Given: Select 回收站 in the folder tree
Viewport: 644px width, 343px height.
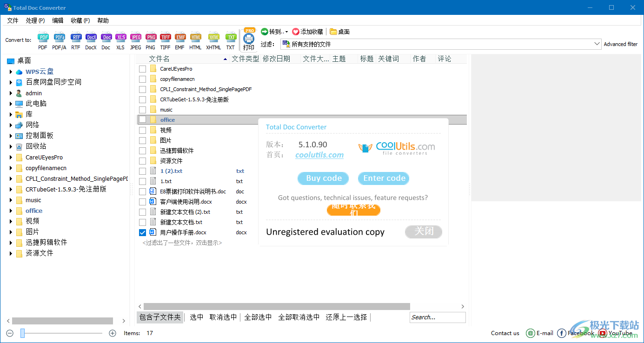Looking at the screenshot, I should (x=36, y=146).
